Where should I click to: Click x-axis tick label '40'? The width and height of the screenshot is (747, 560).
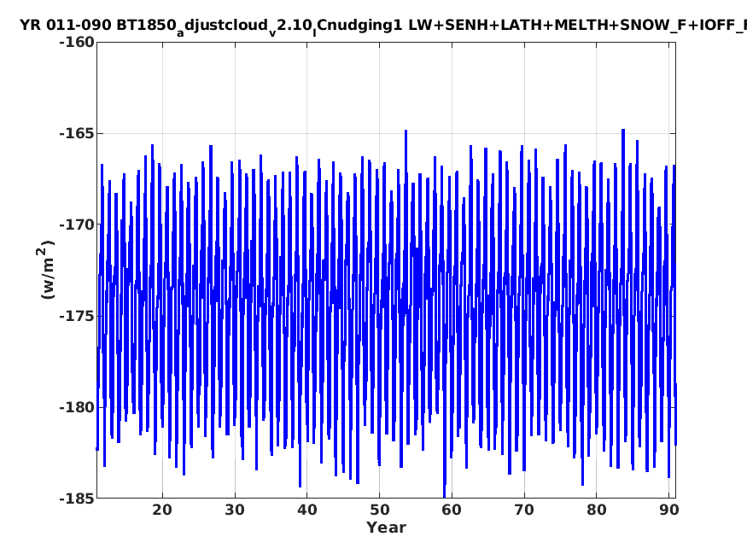(x=306, y=510)
